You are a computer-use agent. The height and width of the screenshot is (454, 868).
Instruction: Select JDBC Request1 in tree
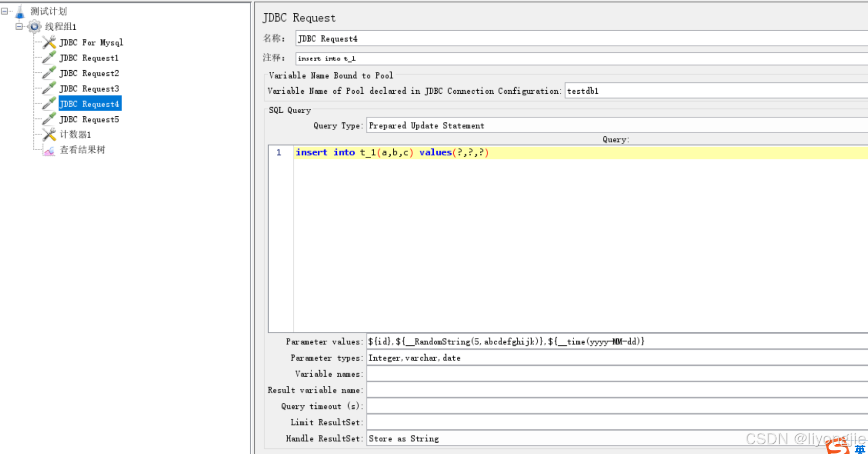[89, 58]
